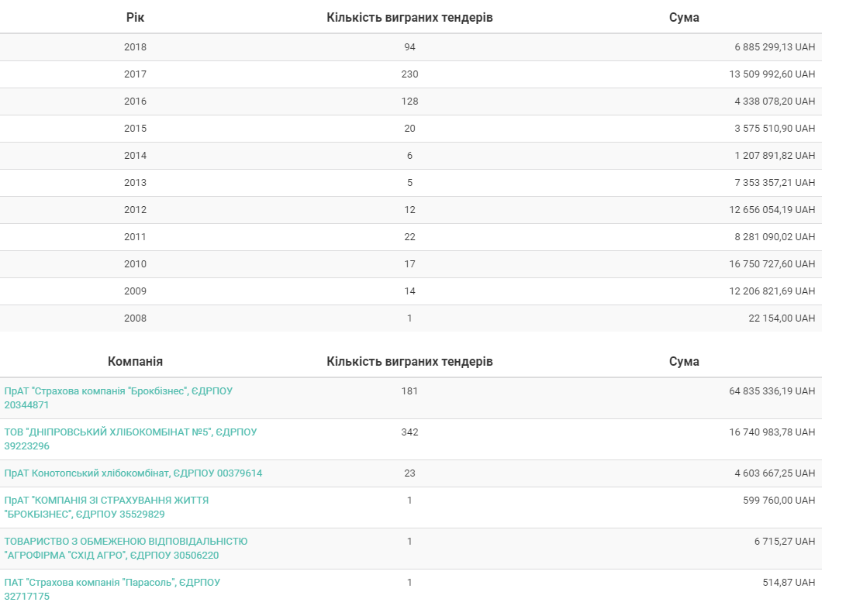Select the 2018 year cell

[135, 47]
